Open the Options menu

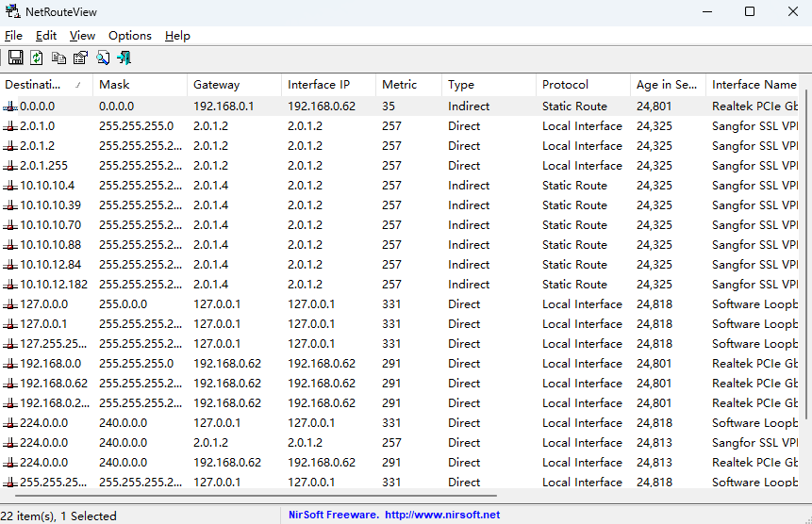click(x=129, y=36)
